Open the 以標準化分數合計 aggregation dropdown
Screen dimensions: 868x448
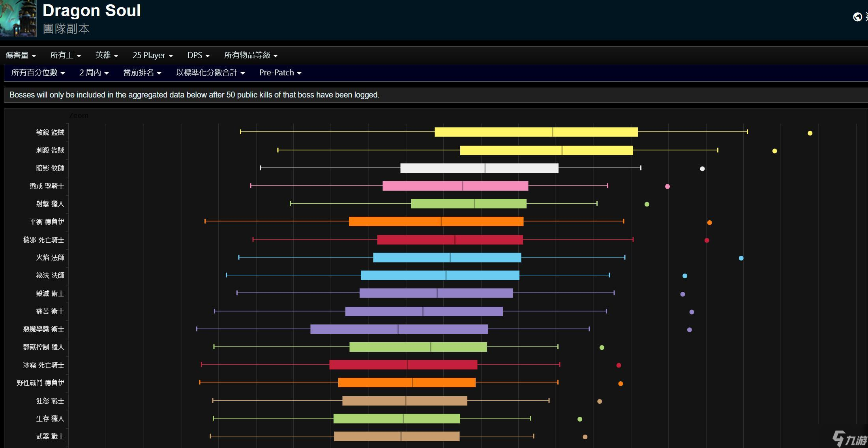point(210,73)
